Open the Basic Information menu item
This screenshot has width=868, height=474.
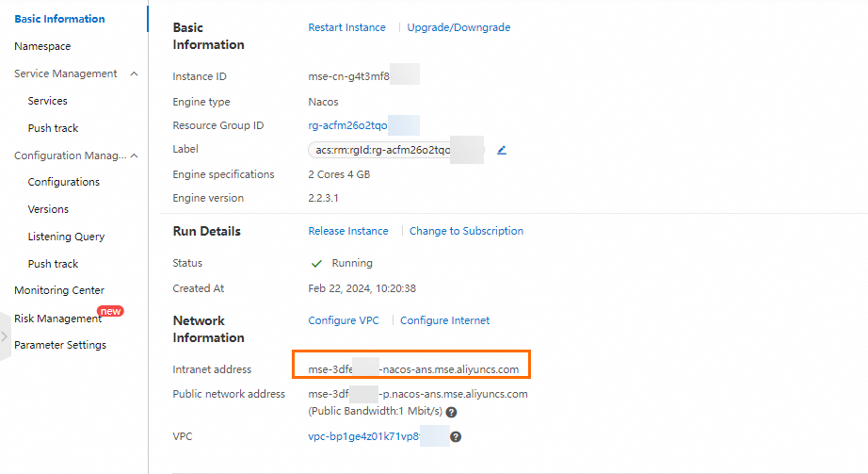[59, 19]
